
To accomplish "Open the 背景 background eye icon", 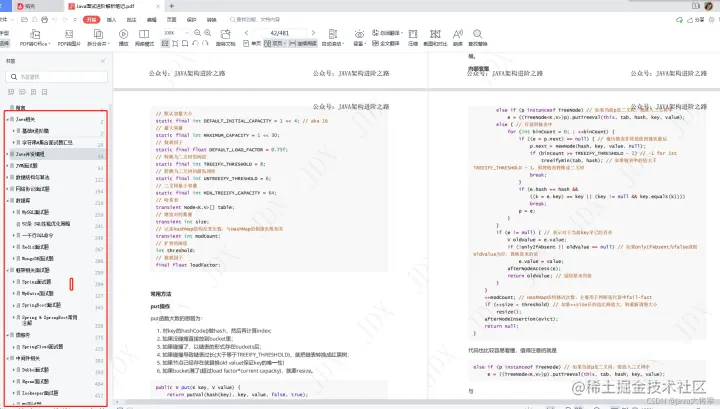I will [x=359, y=34].
